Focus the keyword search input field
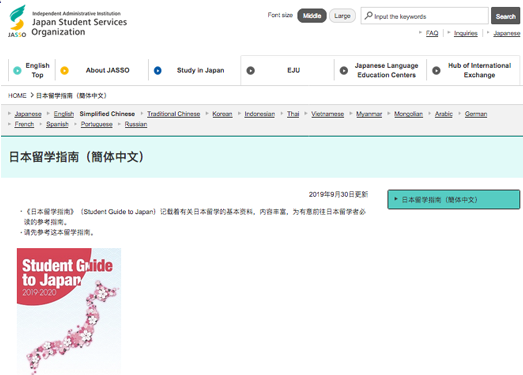 425,16
